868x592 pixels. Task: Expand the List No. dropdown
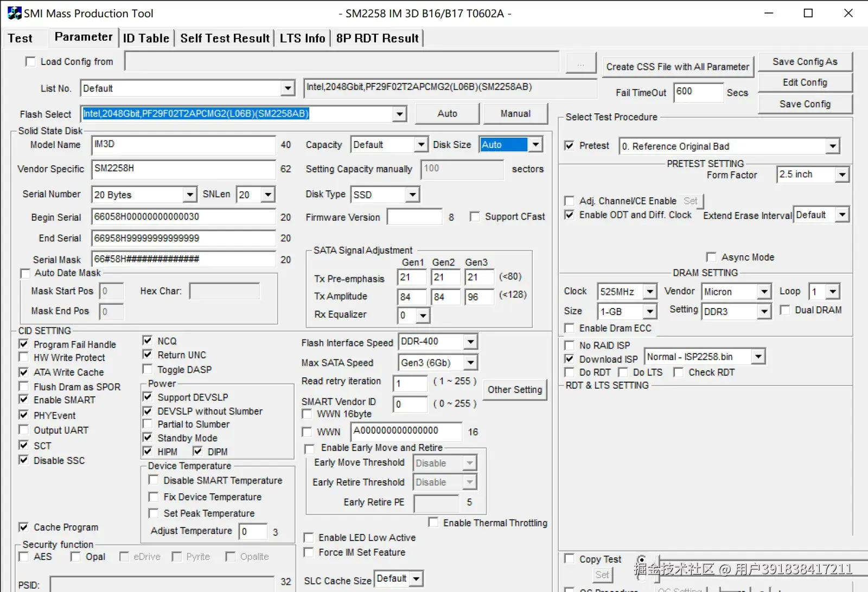click(x=288, y=88)
